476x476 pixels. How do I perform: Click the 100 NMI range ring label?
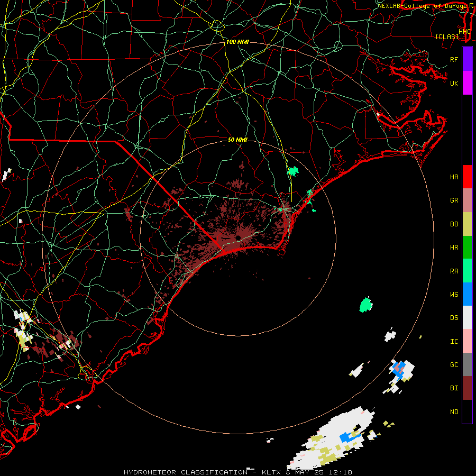click(x=237, y=42)
